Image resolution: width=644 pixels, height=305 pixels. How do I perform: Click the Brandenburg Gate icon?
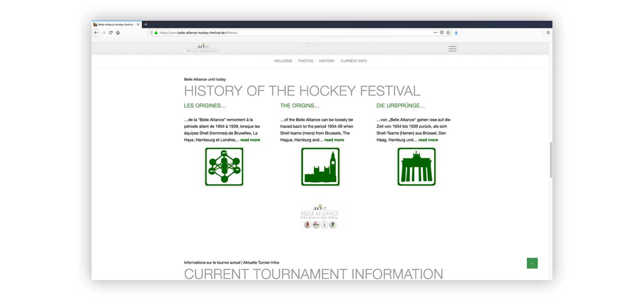click(x=416, y=167)
